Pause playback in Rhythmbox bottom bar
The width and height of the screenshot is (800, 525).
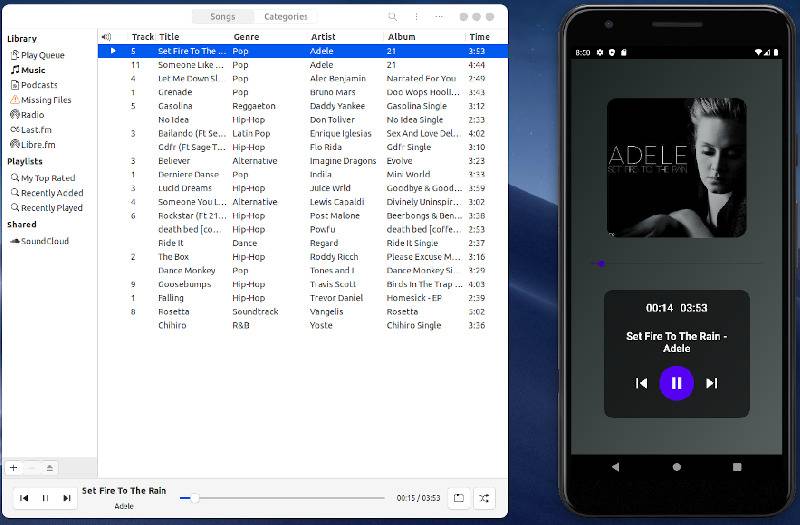[x=45, y=498]
